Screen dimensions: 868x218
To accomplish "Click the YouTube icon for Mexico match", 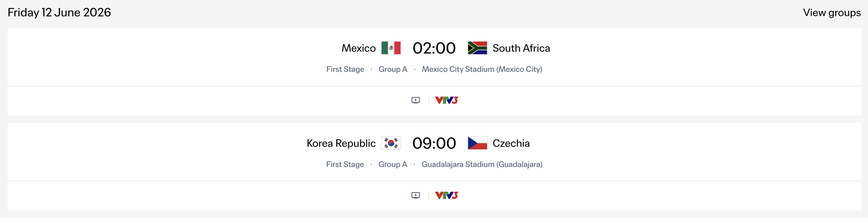I will (416, 100).
